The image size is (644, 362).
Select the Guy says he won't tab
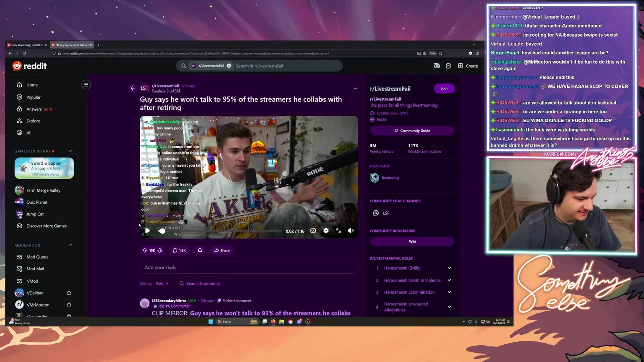(x=72, y=45)
